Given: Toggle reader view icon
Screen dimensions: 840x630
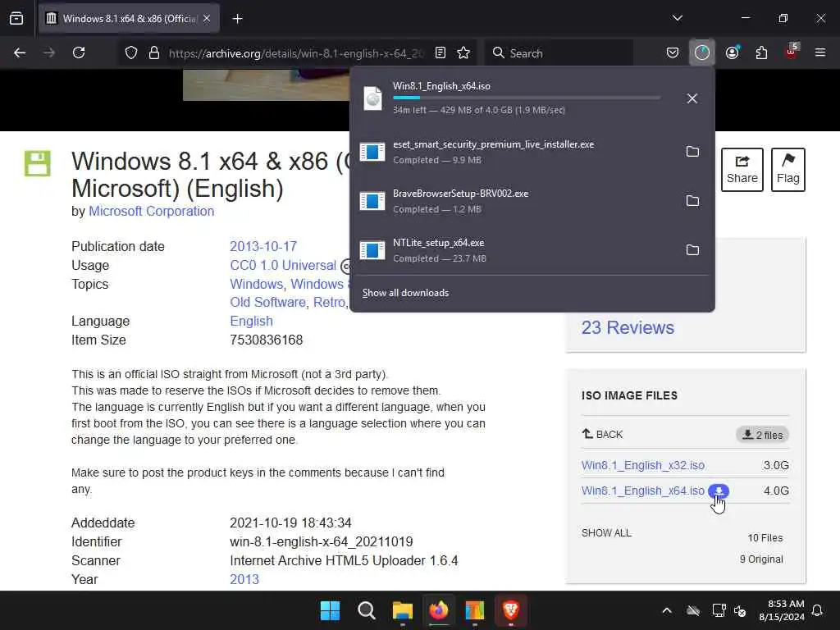Looking at the screenshot, I should pyautogui.click(x=441, y=52).
